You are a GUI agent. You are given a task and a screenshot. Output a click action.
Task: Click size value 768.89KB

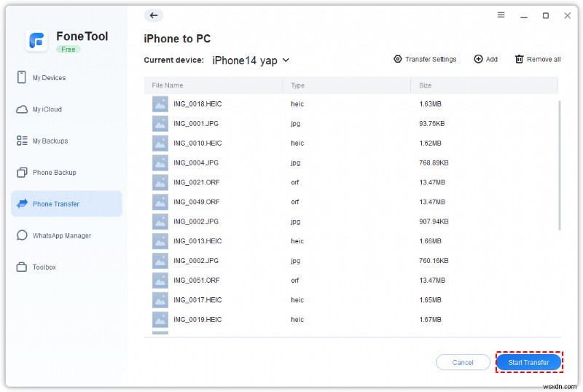pyautogui.click(x=434, y=163)
